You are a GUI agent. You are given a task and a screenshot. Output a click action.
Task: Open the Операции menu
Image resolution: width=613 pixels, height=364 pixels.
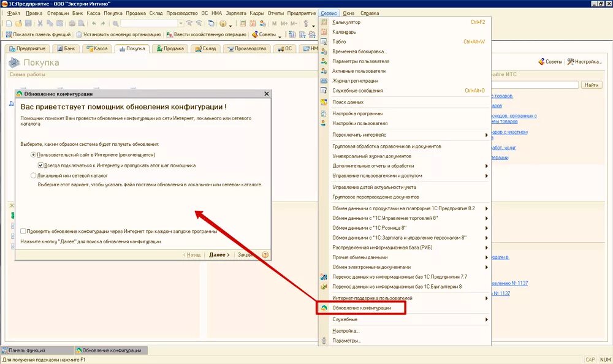point(58,13)
